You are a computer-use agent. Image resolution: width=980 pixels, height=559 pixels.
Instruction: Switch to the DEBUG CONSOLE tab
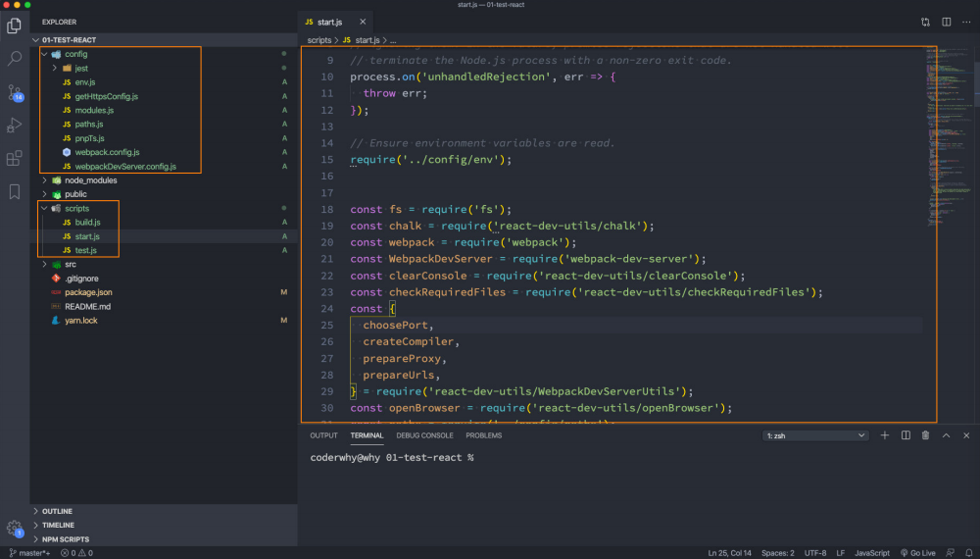click(424, 435)
